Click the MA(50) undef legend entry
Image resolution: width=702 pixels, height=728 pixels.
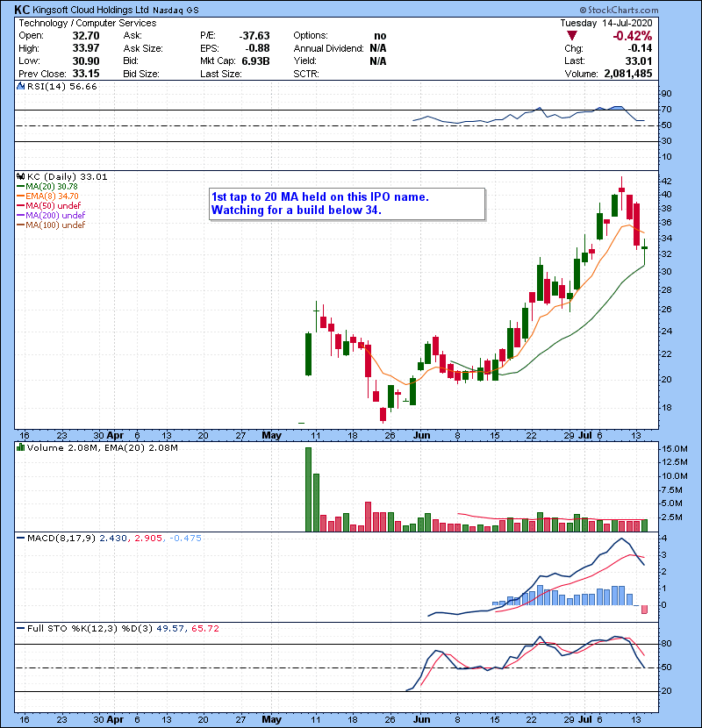click(49, 205)
